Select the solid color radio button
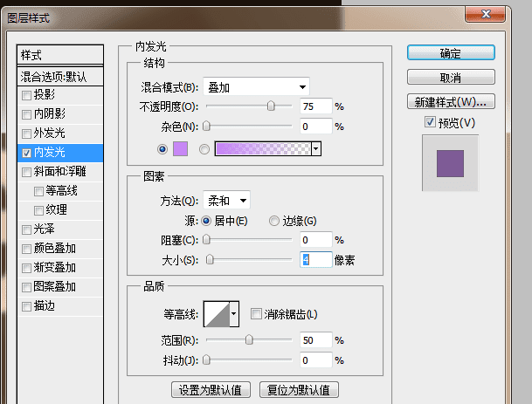The height and width of the screenshot is (404, 532). coord(162,149)
